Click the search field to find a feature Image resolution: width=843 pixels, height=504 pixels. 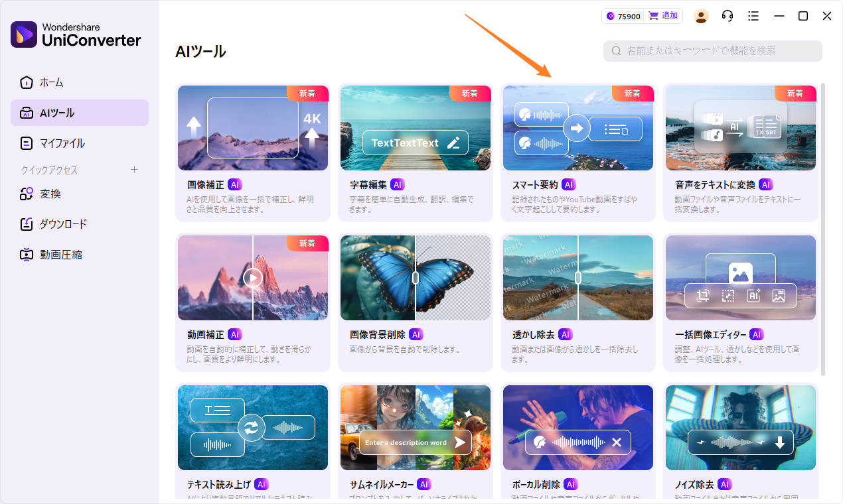pos(714,51)
